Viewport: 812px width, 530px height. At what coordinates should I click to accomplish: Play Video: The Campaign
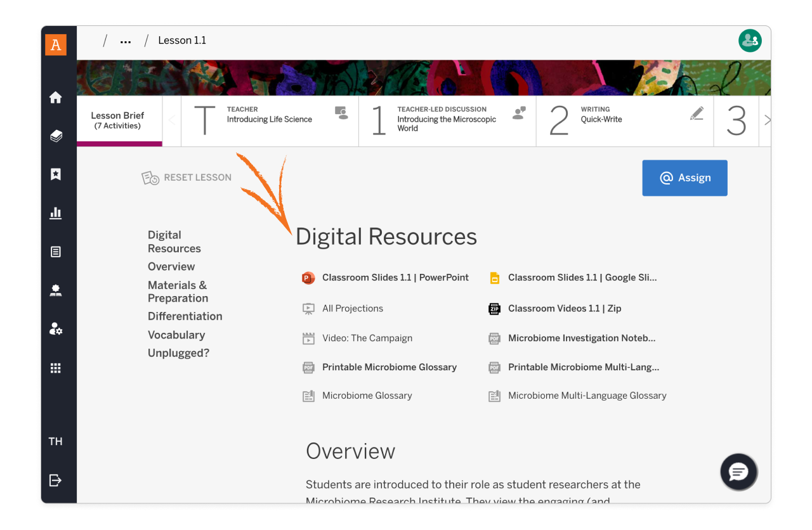(x=367, y=338)
